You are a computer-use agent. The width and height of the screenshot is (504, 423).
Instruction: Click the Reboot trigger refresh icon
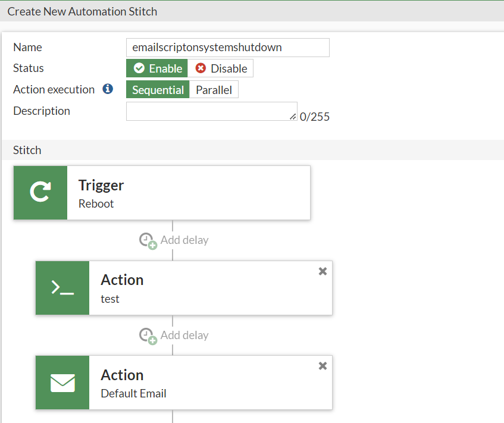tap(40, 193)
